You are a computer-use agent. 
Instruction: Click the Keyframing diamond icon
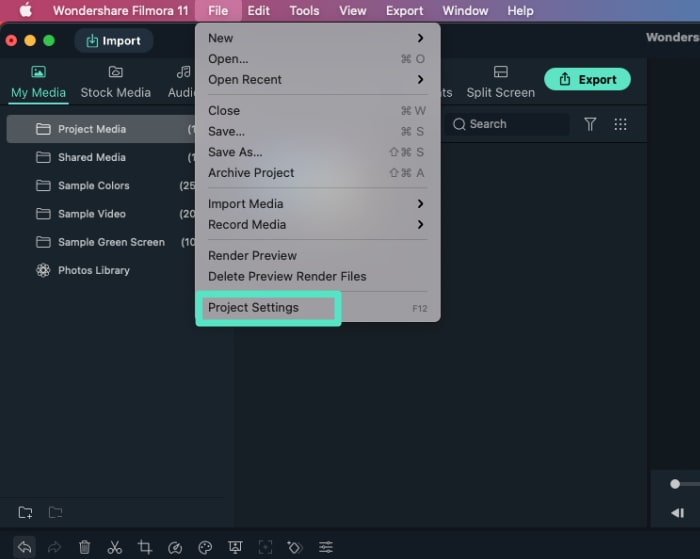click(295, 547)
